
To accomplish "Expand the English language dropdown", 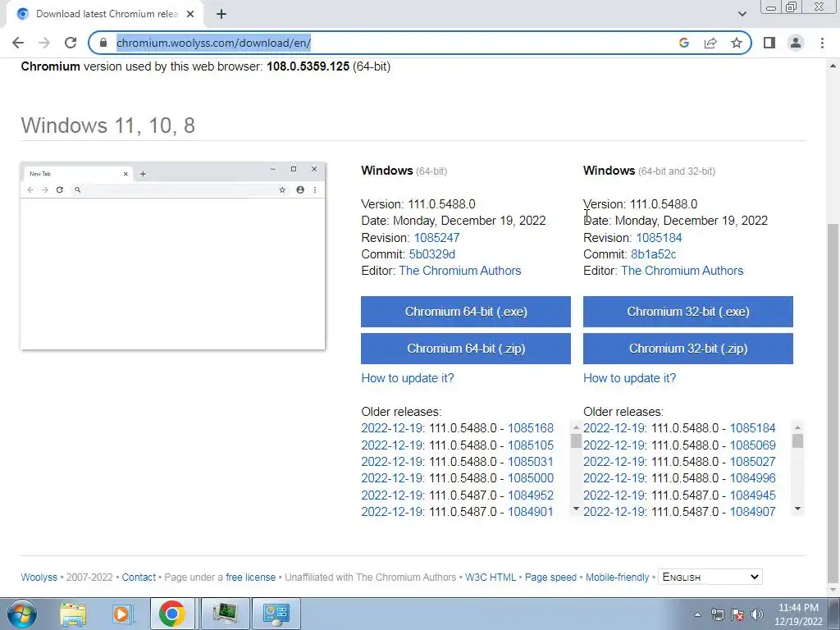I will (x=710, y=577).
